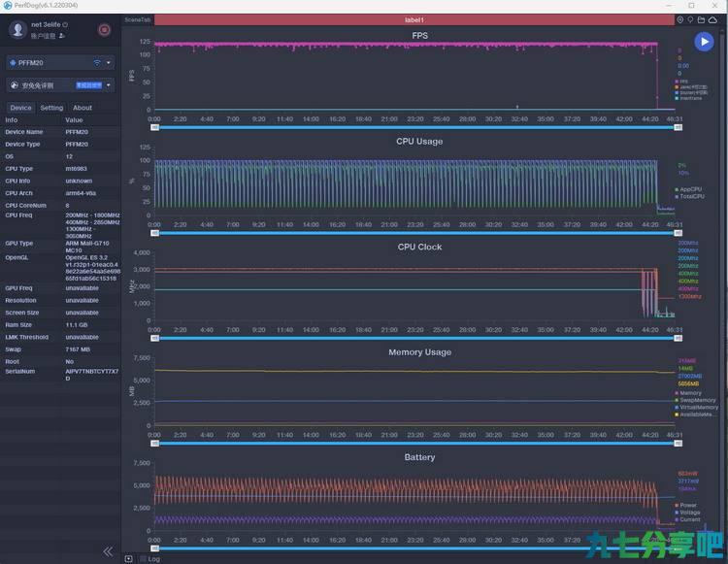The width and height of the screenshot is (728, 564).
Task: Click the right handle of the CPU Clock range slider
Action: pos(678,339)
